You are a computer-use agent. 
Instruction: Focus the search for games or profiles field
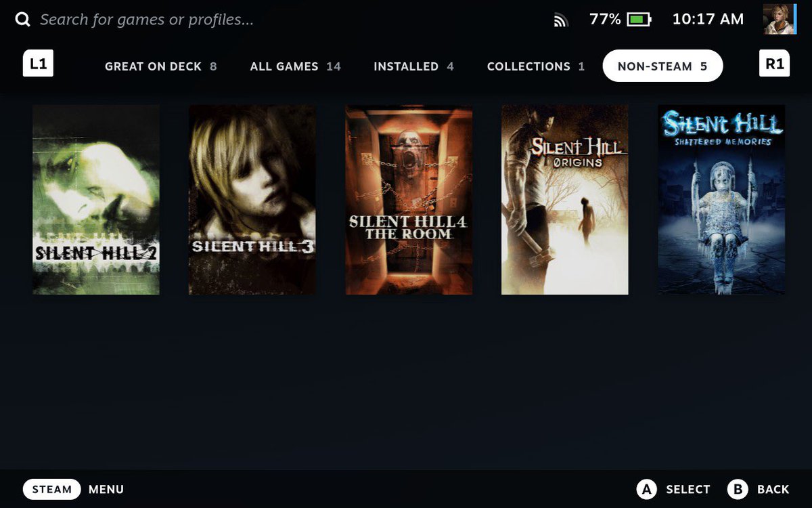[x=147, y=20]
